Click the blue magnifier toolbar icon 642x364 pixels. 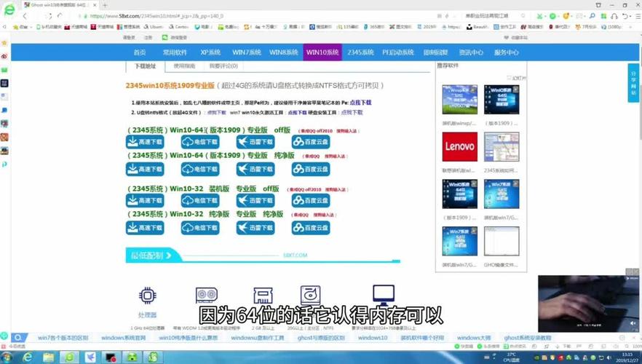[592, 16]
